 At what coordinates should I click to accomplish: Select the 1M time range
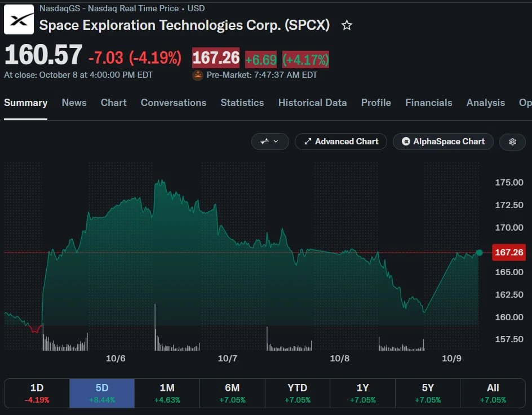click(167, 393)
